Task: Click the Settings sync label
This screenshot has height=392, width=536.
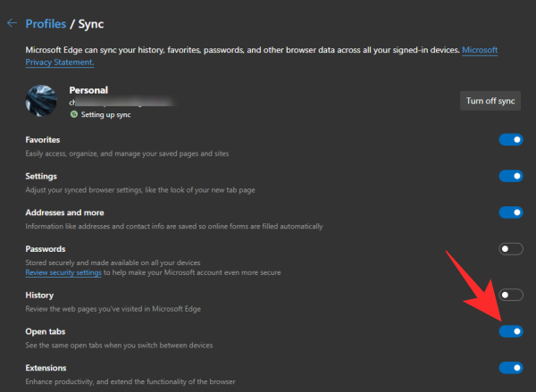Action: coord(41,176)
